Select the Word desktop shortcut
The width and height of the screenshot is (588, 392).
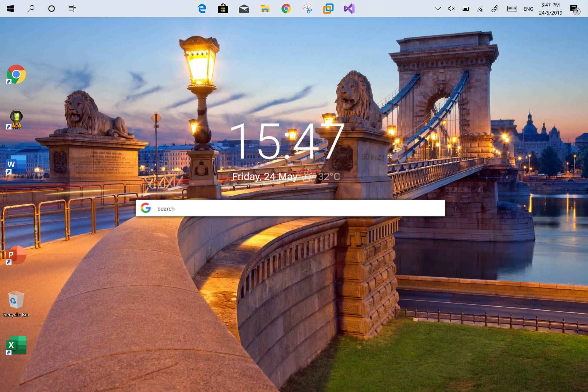16,165
